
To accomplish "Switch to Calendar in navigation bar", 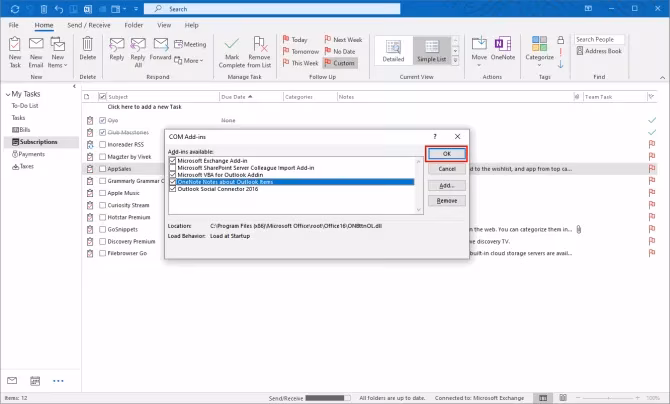I will click(35, 380).
